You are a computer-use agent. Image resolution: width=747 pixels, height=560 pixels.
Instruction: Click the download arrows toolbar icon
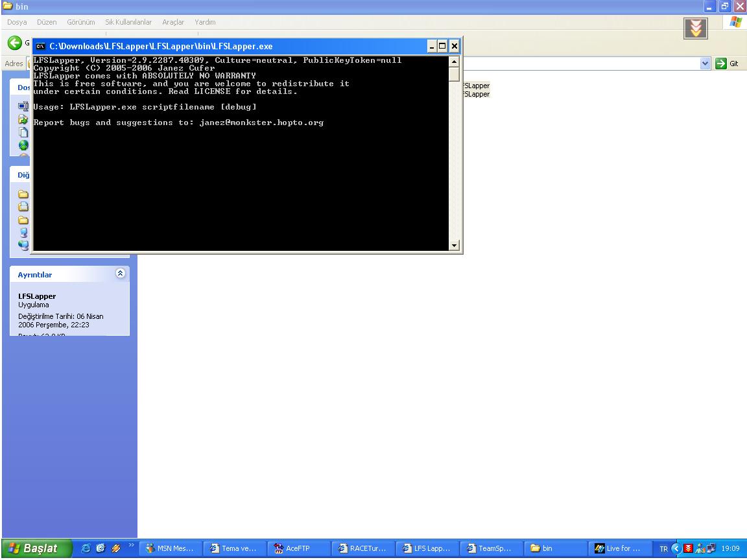click(696, 29)
